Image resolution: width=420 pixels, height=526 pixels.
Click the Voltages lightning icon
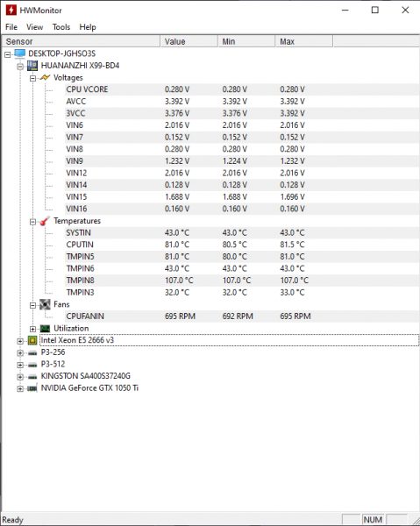coord(45,77)
